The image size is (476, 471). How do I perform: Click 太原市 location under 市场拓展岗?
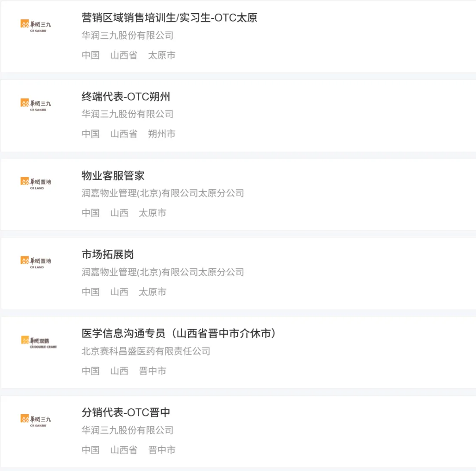(152, 292)
